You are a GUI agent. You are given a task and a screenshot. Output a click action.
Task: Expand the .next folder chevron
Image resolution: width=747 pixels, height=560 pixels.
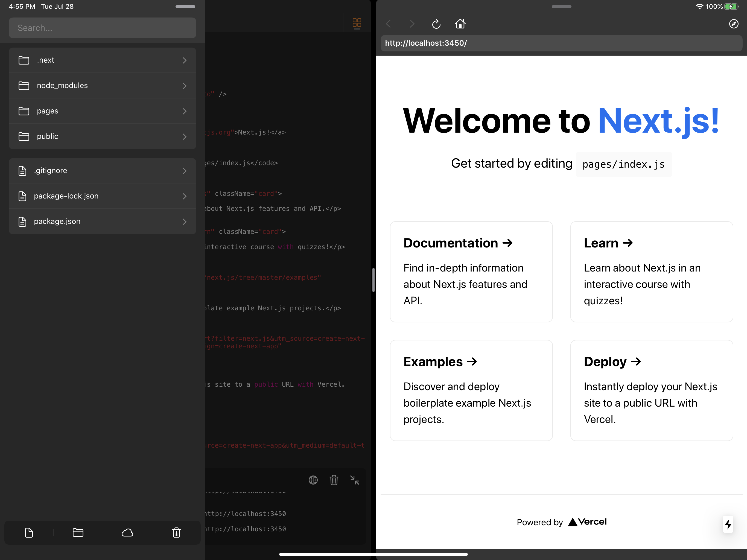(x=184, y=60)
